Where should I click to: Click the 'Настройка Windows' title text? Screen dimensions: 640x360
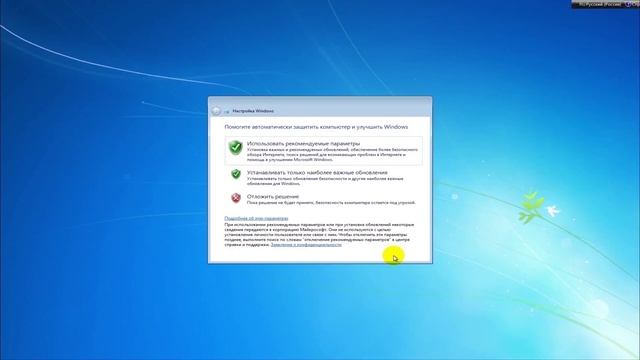coord(253,111)
